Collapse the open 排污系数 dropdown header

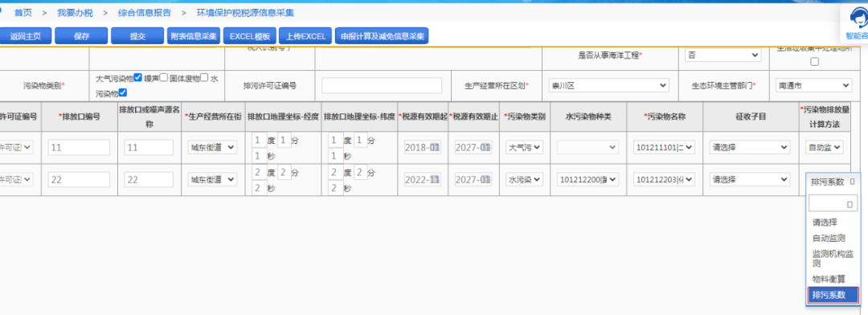pos(833,182)
